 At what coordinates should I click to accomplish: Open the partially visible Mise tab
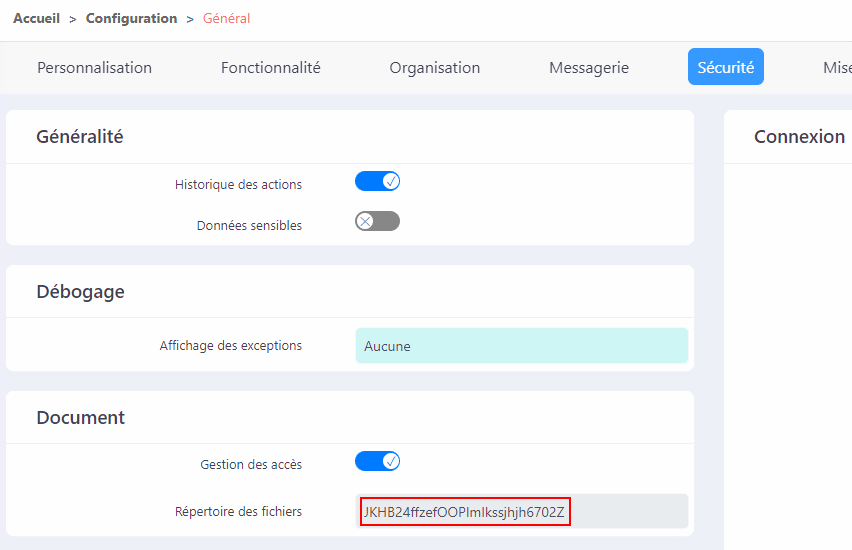click(x=837, y=67)
